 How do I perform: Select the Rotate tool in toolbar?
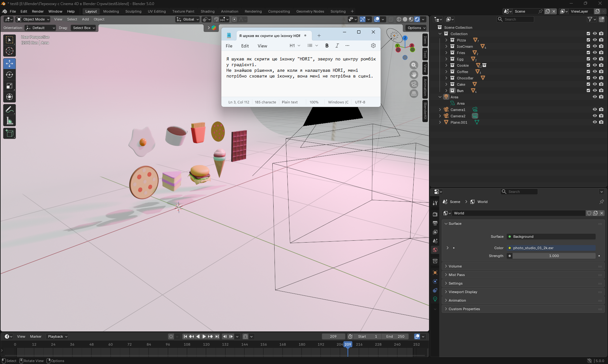[9, 75]
